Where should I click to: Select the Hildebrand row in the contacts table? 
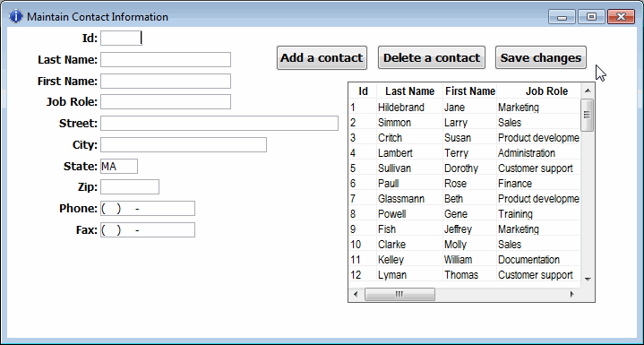pyautogui.click(x=465, y=108)
